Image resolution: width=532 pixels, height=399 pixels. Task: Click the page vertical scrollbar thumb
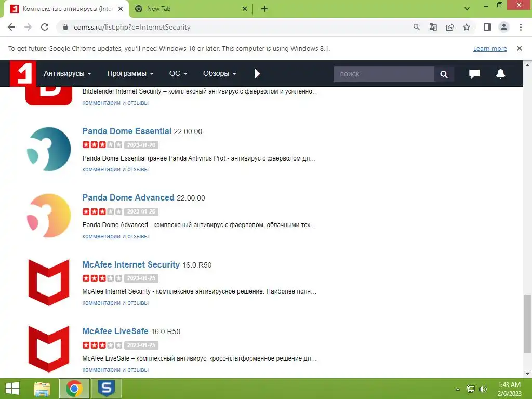527,324
